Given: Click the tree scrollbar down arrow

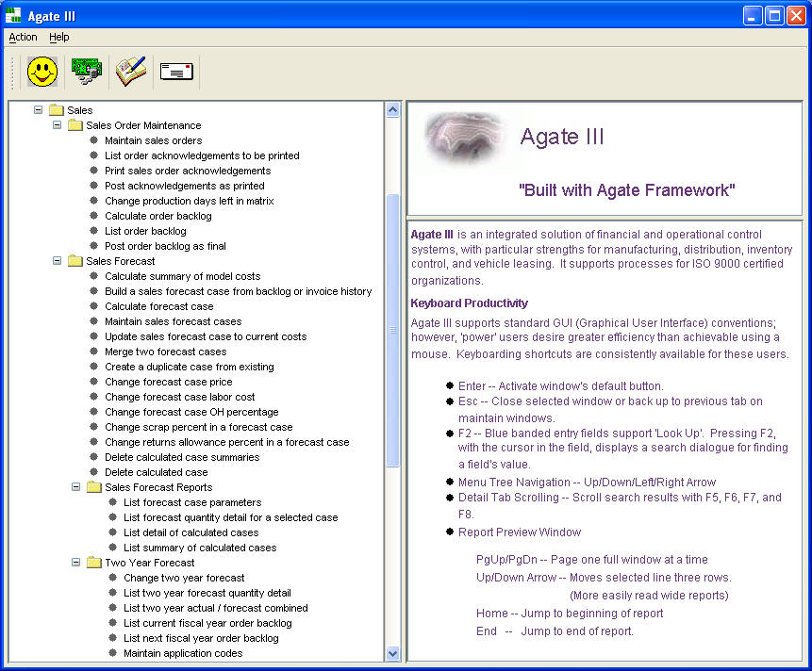Looking at the screenshot, I should [393, 653].
